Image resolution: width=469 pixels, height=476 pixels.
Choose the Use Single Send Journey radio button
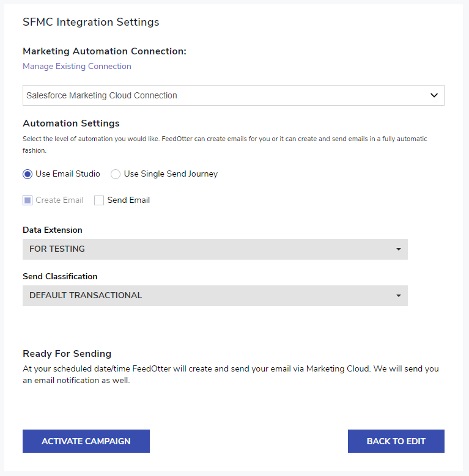[x=116, y=174]
